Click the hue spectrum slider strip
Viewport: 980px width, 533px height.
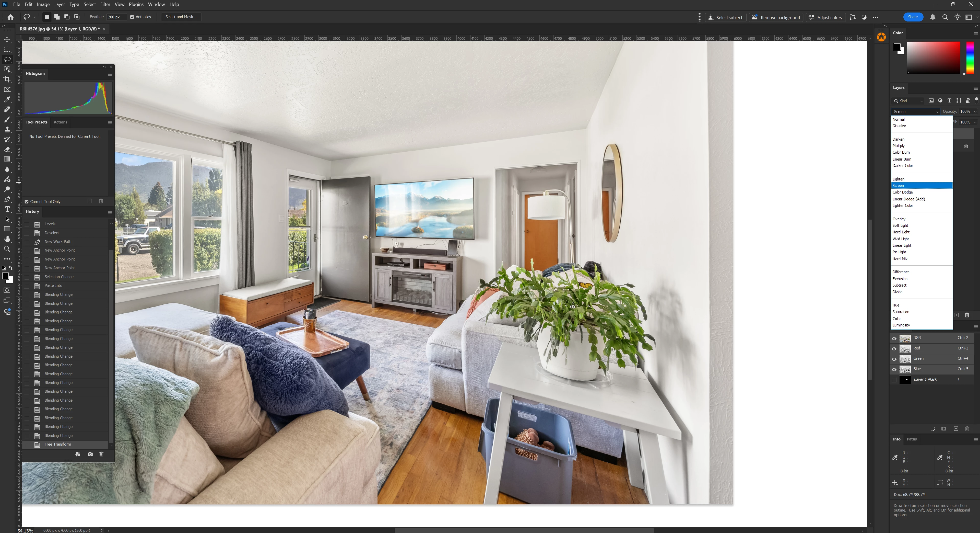click(970, 58)
